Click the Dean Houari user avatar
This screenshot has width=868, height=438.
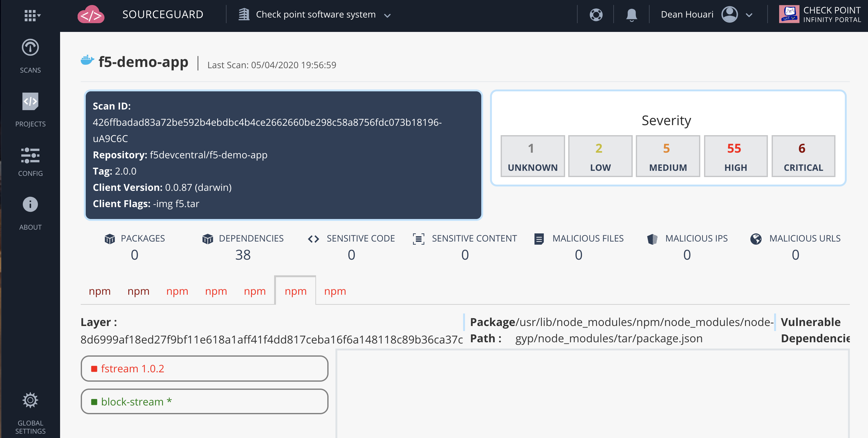point(729,14)
